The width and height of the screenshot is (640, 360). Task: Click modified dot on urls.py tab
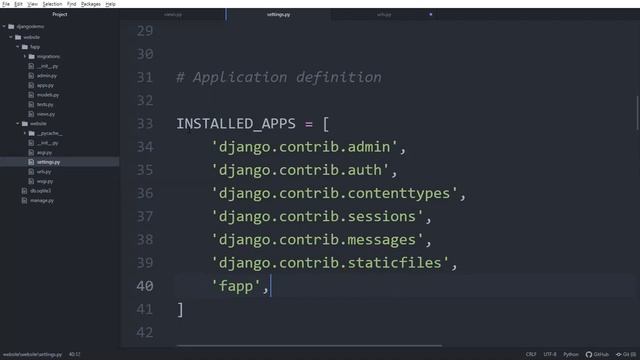coord(431,14)
